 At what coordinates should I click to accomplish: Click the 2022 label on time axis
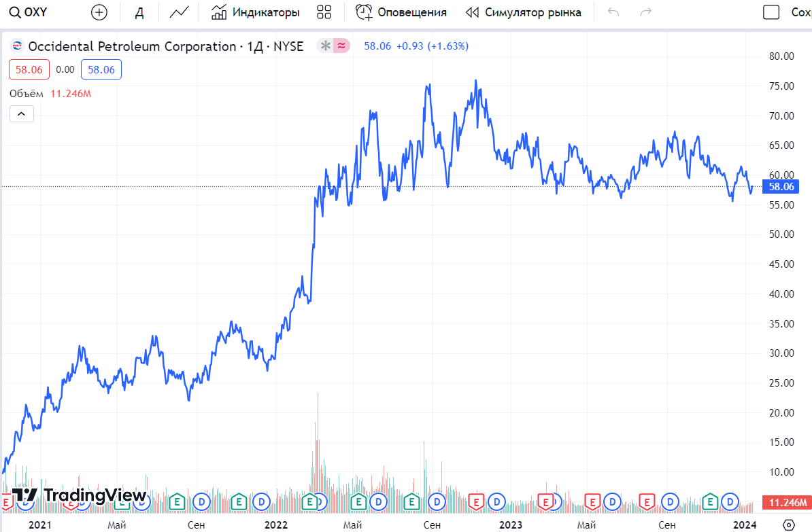(276, 525)
